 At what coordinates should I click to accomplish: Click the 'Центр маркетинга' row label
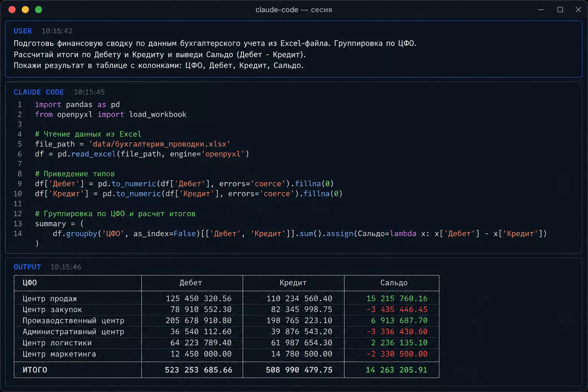pos(59,354)
